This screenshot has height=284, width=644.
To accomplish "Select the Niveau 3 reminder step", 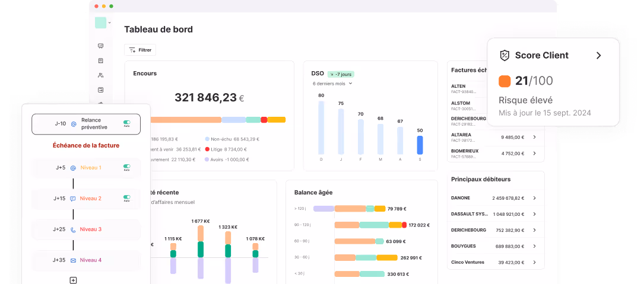I will [x=86, y=229].
